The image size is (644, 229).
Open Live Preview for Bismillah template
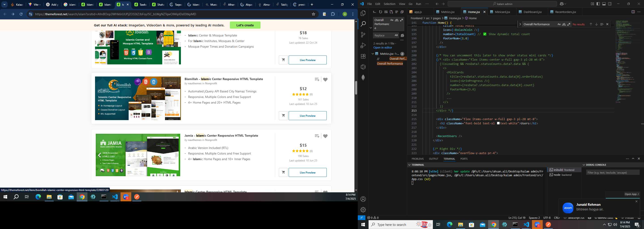tap(307, 116)
